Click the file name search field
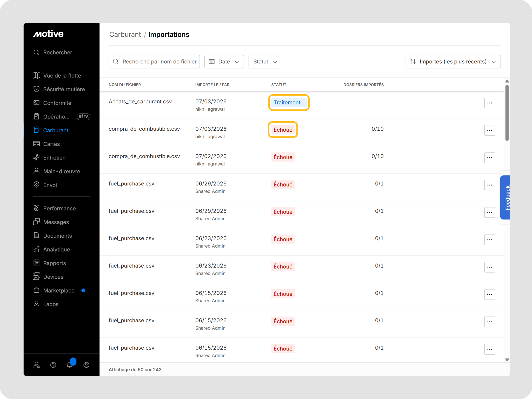The width and height of the screenshot is (532, 399). click(154, 62)
